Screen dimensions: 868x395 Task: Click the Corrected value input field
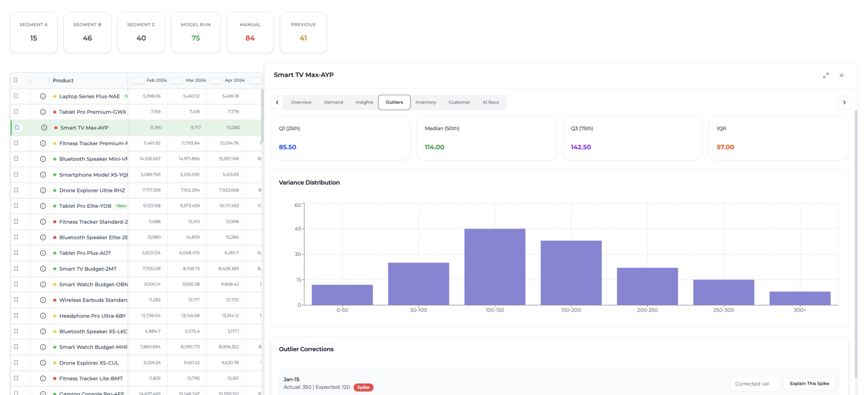click(x=755, y=383)
